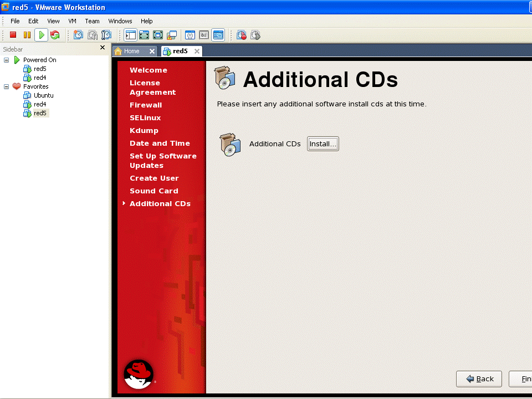Click the Summary view wrench-window icon
Screen dimensions: 532x399
coord(190,35)
